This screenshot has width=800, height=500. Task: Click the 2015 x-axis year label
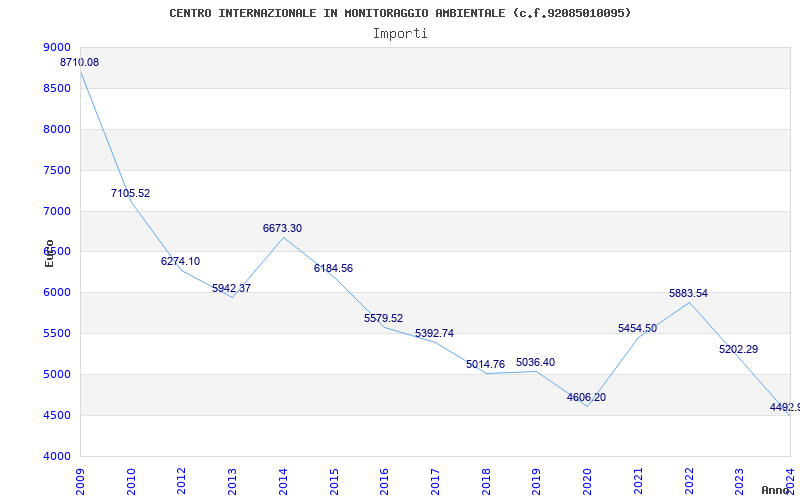click(334, 482)
